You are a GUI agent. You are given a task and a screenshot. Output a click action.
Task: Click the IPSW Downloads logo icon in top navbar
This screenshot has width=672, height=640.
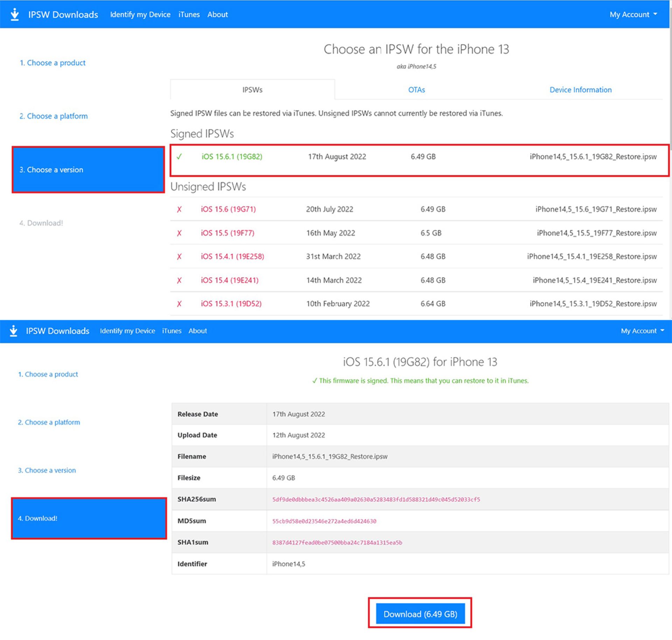[14, 14]
